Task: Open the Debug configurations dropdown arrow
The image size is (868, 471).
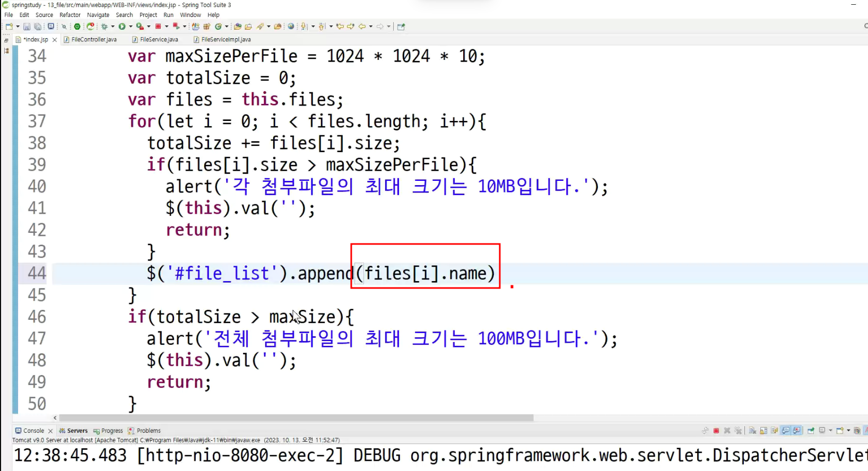Action: pyautogui.click(x=112, y=27)
